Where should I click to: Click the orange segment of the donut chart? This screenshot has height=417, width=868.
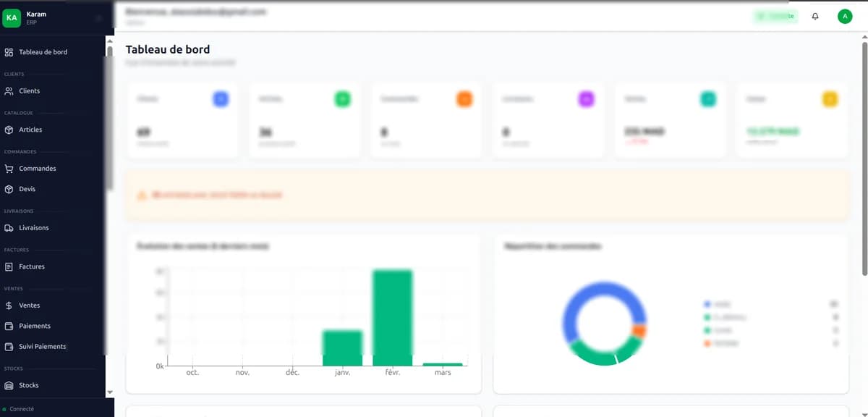tap(641, 329)
